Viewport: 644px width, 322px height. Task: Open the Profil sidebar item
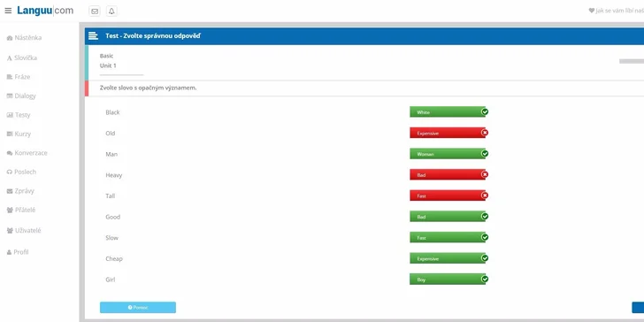18,252
